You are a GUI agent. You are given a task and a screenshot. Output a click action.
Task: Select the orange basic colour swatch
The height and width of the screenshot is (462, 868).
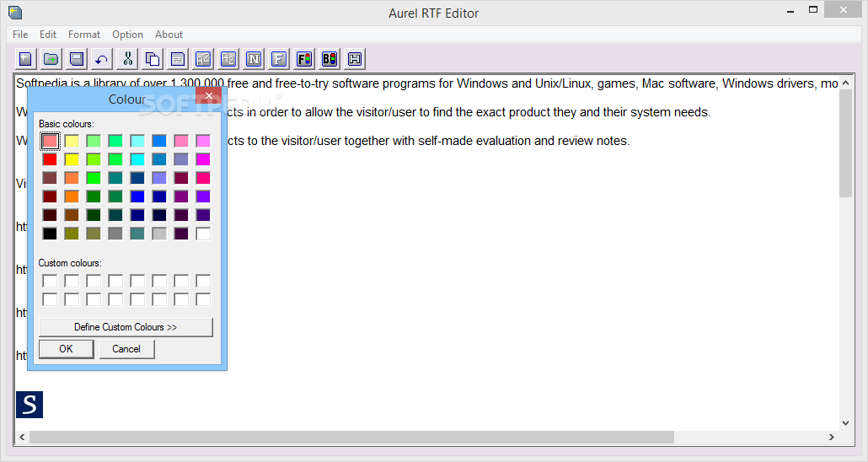coord(72,196)
